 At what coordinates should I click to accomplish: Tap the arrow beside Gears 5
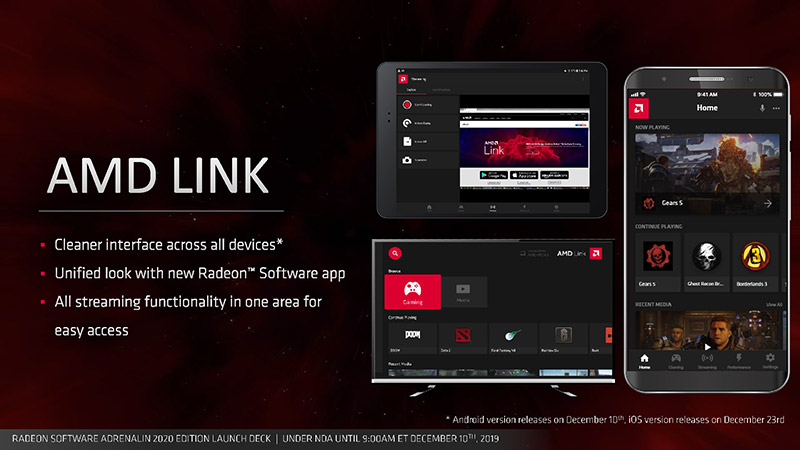click(767, 203)
